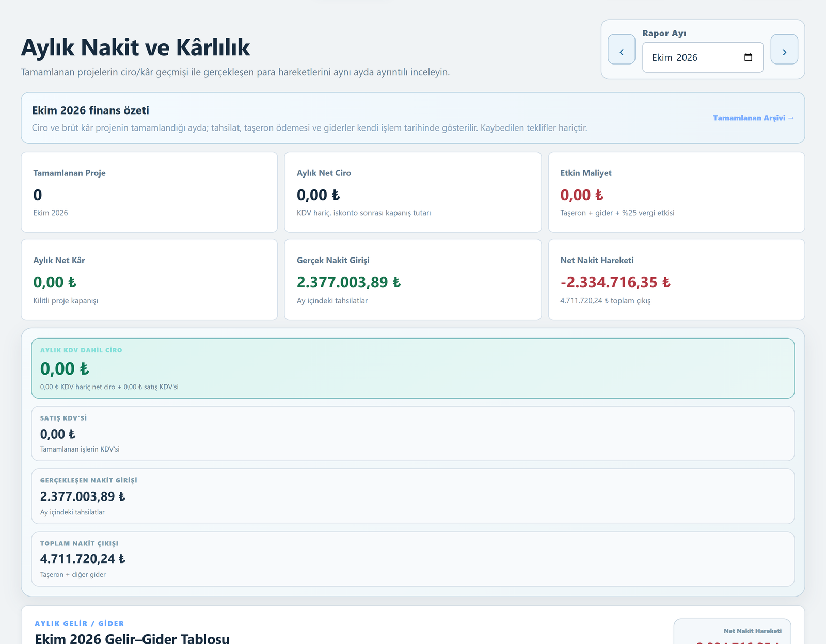826x644 pixels.
Task: Click the AYLIK GELİR / GİDER label
Action: click(x=80, y=624)
